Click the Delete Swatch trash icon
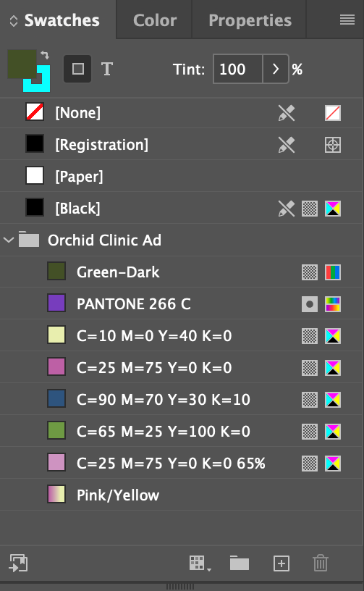The height and width of the screenshot is (591, 364). pos(321,563)
